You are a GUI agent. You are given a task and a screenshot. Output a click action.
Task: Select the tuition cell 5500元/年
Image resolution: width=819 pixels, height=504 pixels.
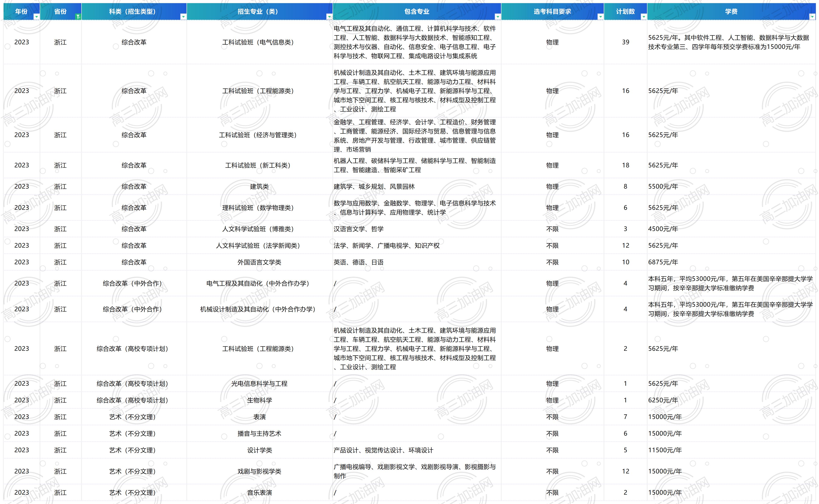(x=731, y=186)
